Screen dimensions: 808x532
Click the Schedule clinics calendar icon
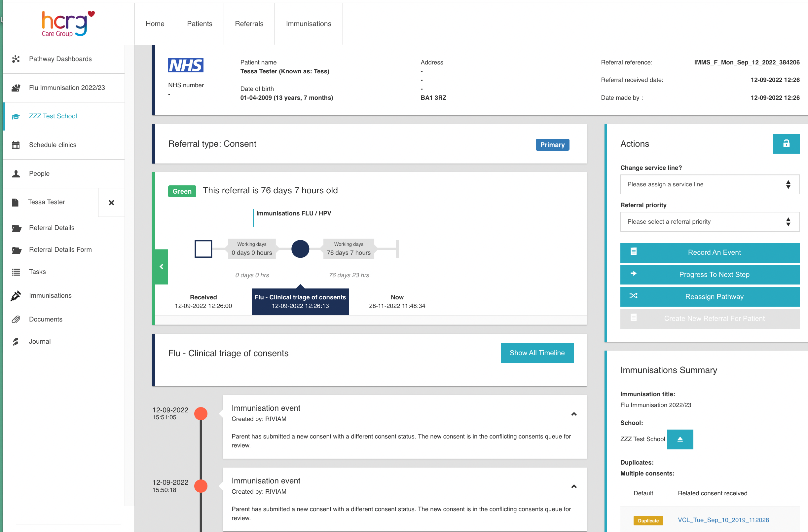pyautogui.click(x=16, y=145)
